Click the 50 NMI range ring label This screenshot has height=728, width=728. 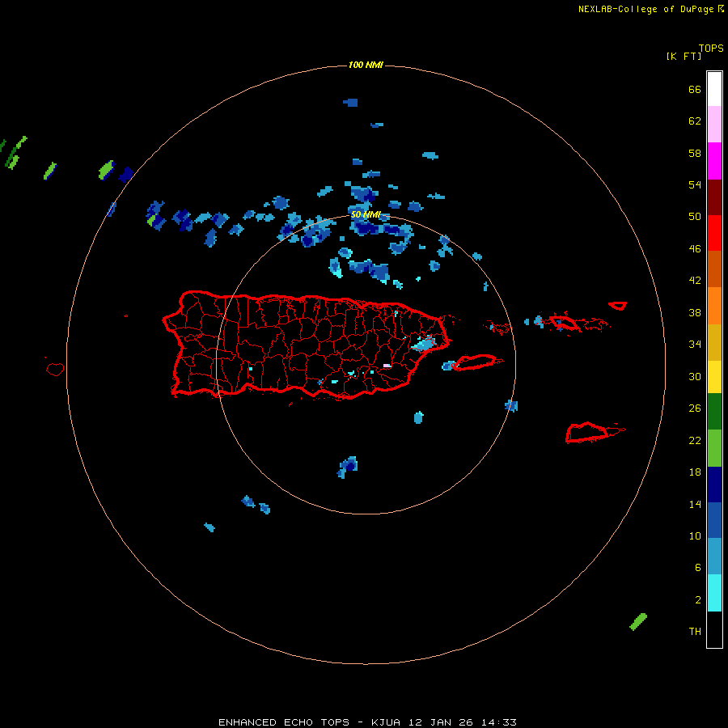[x=366, y=214]
